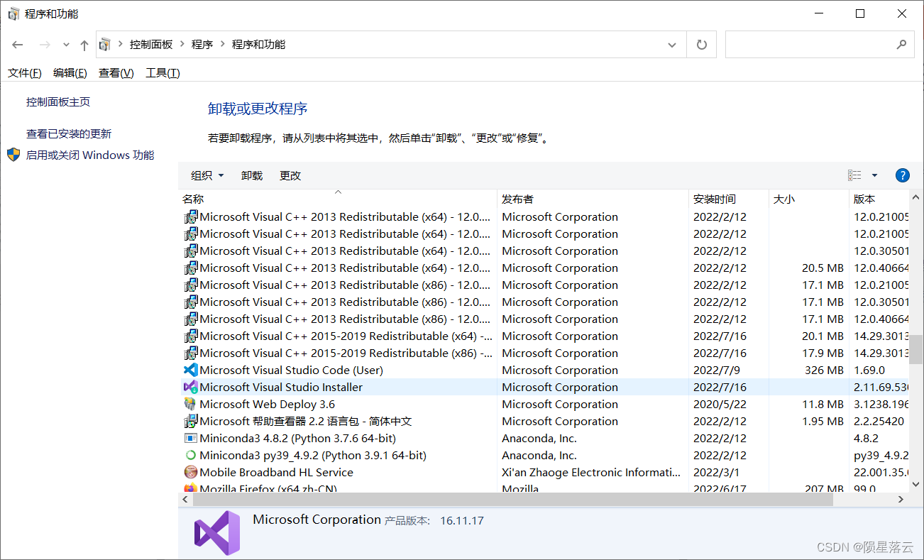The width and height of the screenshot is (924, 560).
Task: Click the 2015-2019 Redistributable (x64) icon
Action: tap(190, 336)
